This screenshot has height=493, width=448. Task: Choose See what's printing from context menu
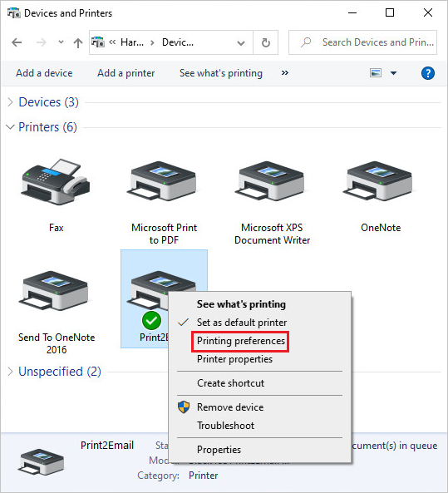click(x=241, y=304)
